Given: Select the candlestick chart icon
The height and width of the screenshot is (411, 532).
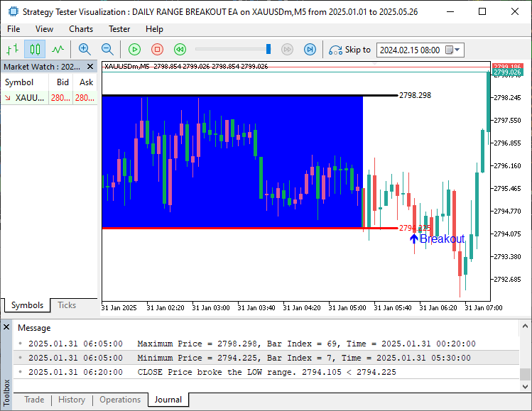Looking at the screenshot, I should [x=35, y=49].
